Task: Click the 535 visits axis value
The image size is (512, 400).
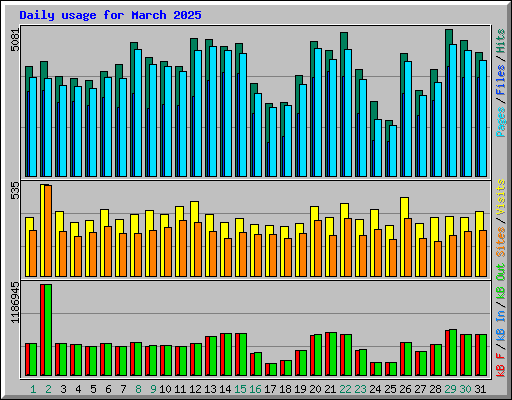Action: point(15,190)
